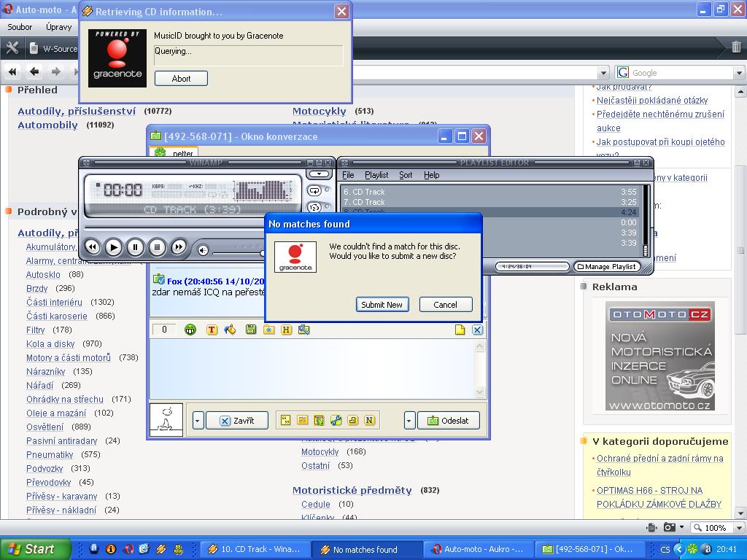Toggle Winamp repeat button
The image size is (747, 560).
click(x=314, y=190)
